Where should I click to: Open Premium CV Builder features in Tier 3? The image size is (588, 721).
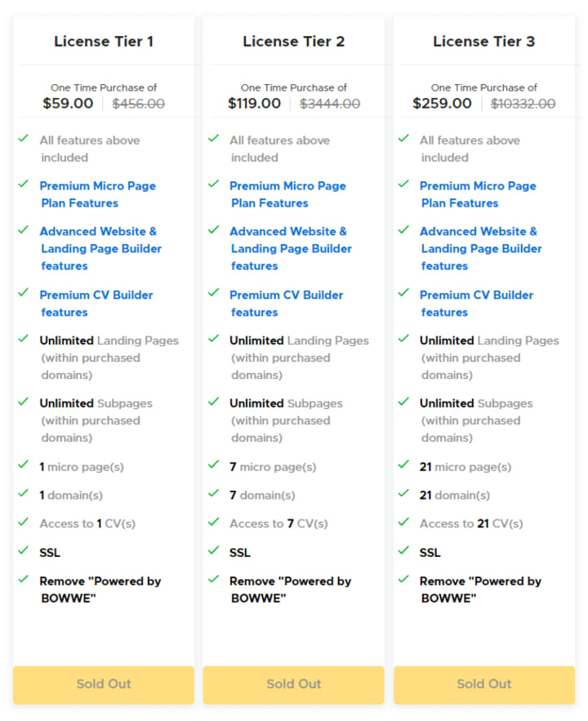477,304
